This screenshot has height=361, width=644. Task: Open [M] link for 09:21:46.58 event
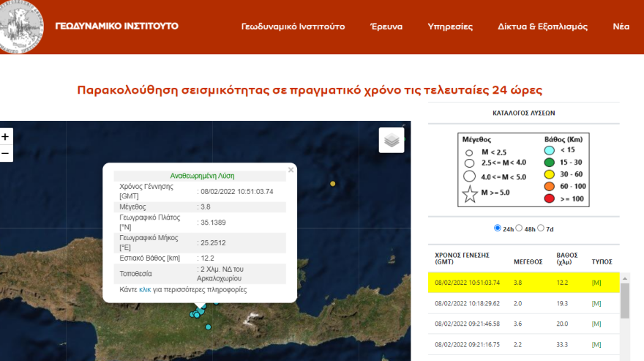tap(596, 324)
